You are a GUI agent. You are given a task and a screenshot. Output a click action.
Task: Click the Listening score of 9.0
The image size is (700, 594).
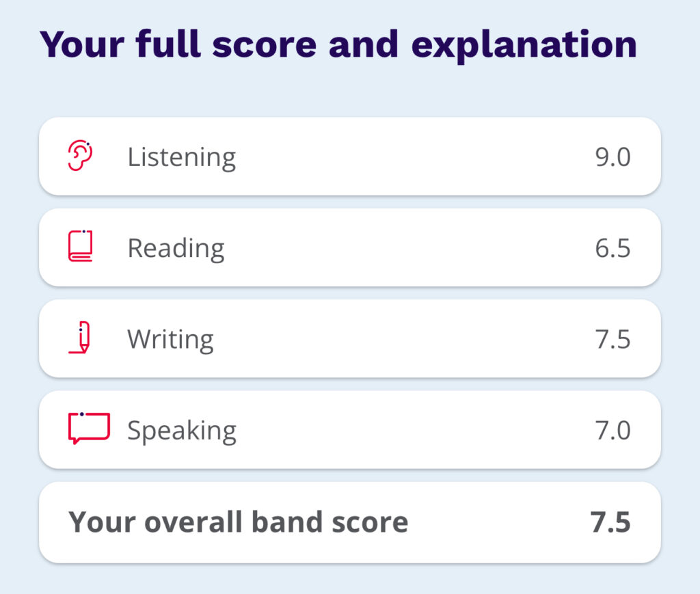[x=612, y=157]
